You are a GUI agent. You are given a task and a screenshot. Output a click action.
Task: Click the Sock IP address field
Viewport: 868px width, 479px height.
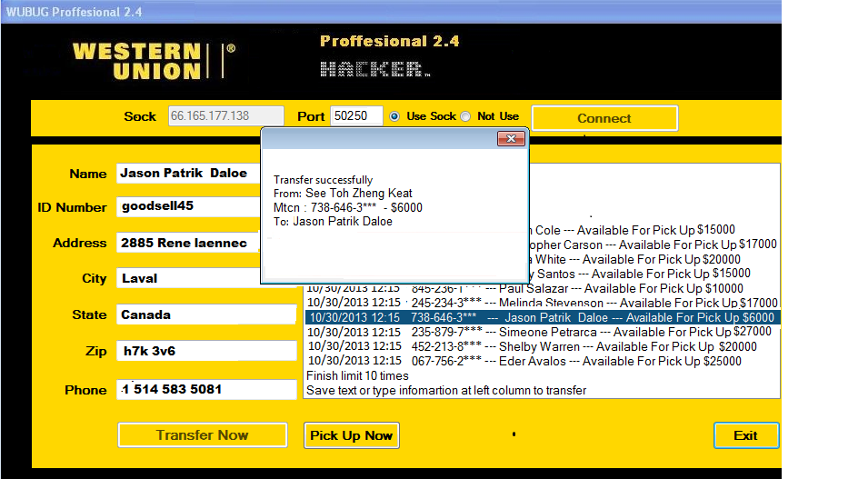pyautogui.click(x=225, y=115)
